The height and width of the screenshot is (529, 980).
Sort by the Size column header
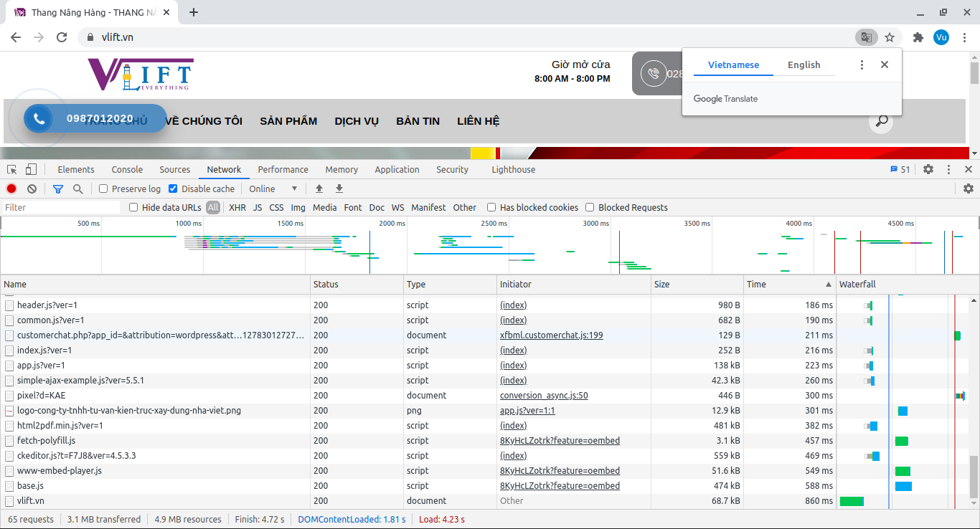tap(697, 285)
